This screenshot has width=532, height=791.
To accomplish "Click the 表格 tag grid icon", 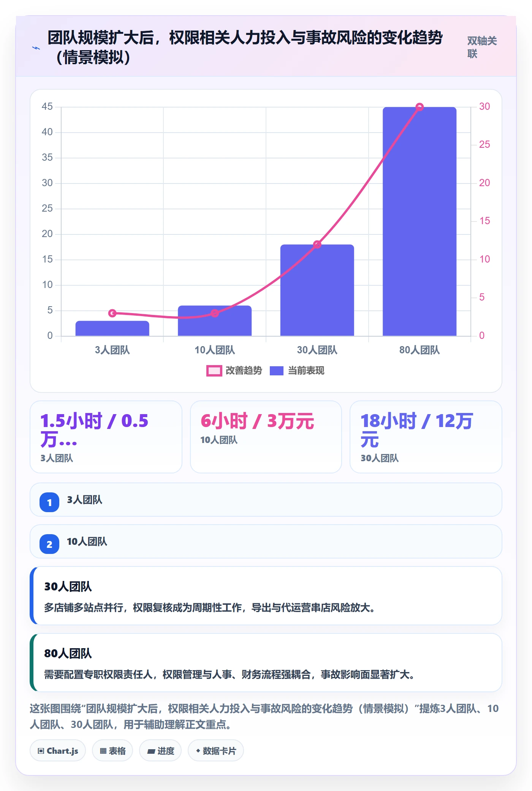I will [x=103, y=751].
